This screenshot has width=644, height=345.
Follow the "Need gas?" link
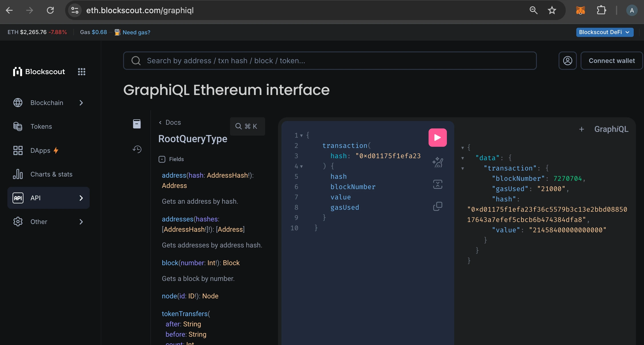coord(136,32)
